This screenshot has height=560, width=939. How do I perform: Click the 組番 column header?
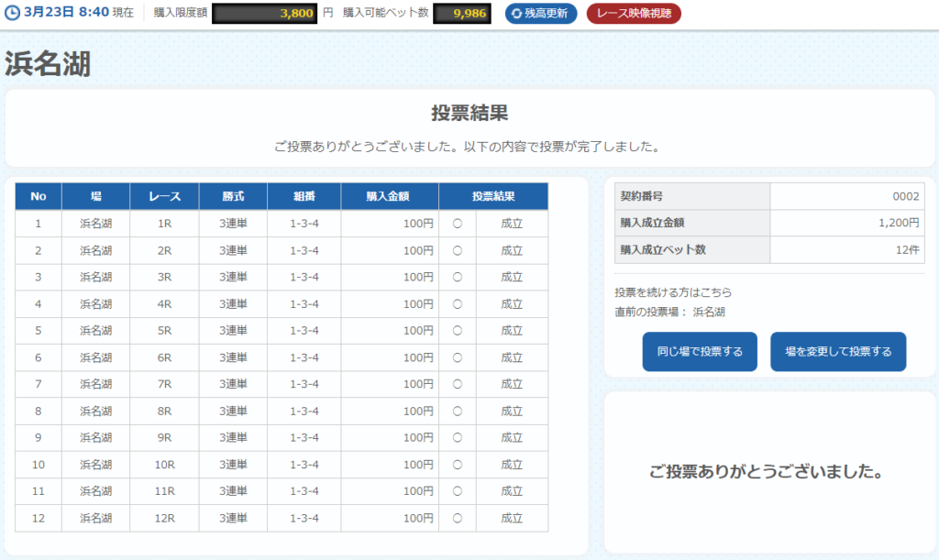click(304, 196)
